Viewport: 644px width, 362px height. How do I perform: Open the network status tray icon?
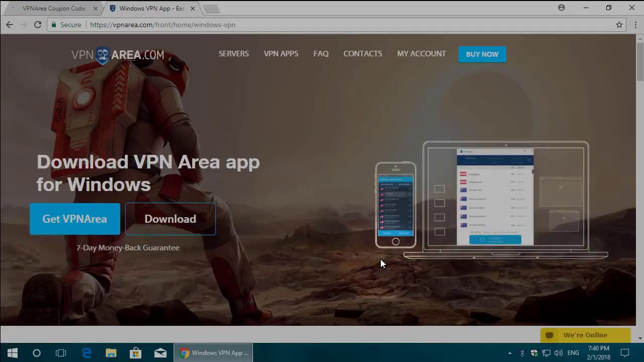point(546,353)
